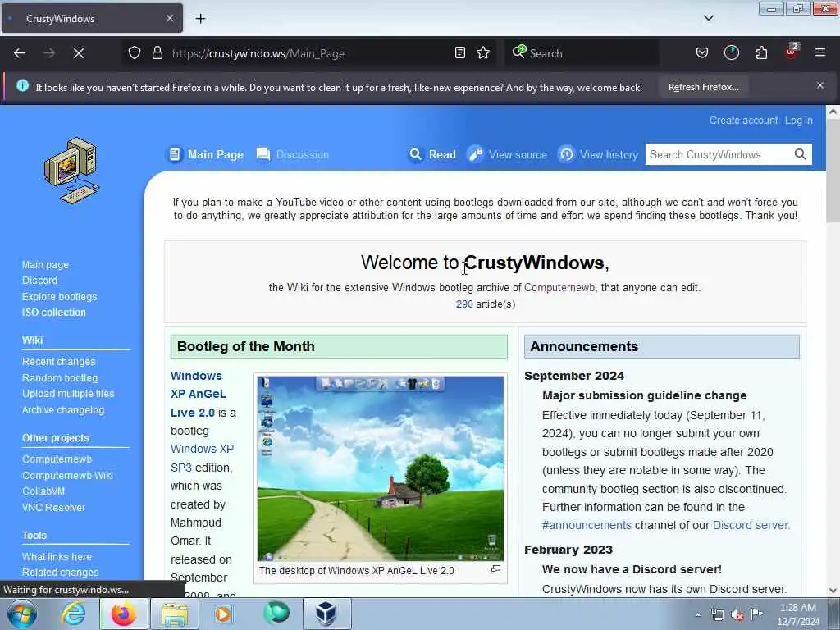
Task: Open What links here tool link
Action: point(57,557)
